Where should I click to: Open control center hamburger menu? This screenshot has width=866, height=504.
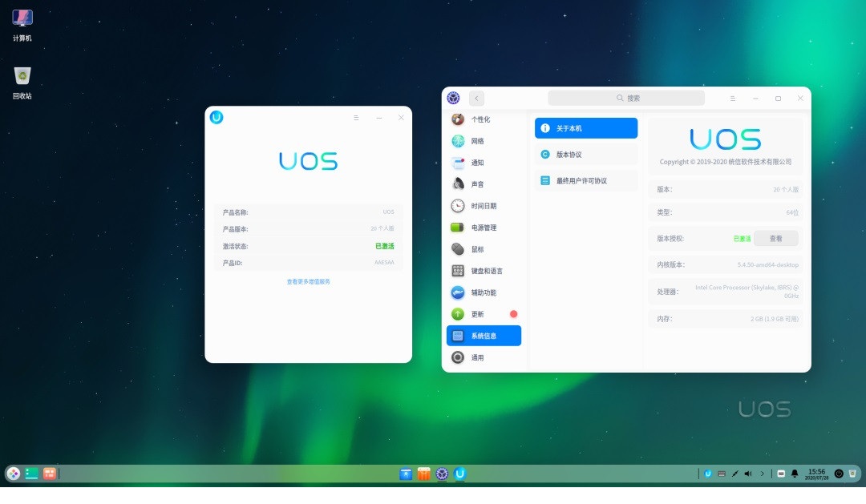pos(733,99)
